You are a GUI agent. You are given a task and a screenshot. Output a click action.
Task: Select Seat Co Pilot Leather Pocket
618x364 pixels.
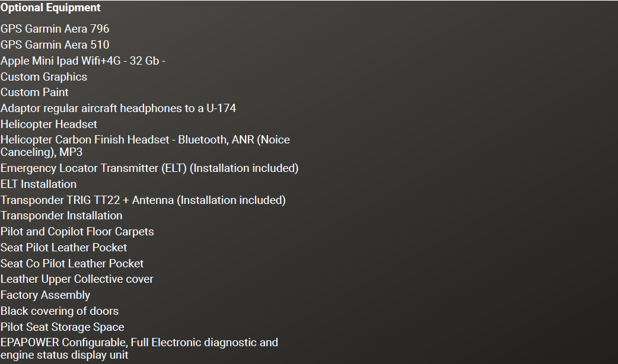(72, 264)
